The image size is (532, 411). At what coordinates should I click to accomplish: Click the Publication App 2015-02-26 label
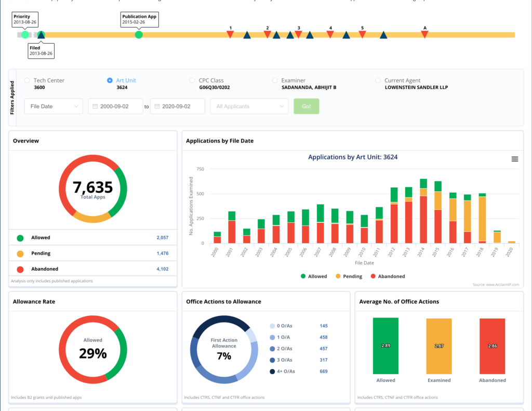pos(139,19)
